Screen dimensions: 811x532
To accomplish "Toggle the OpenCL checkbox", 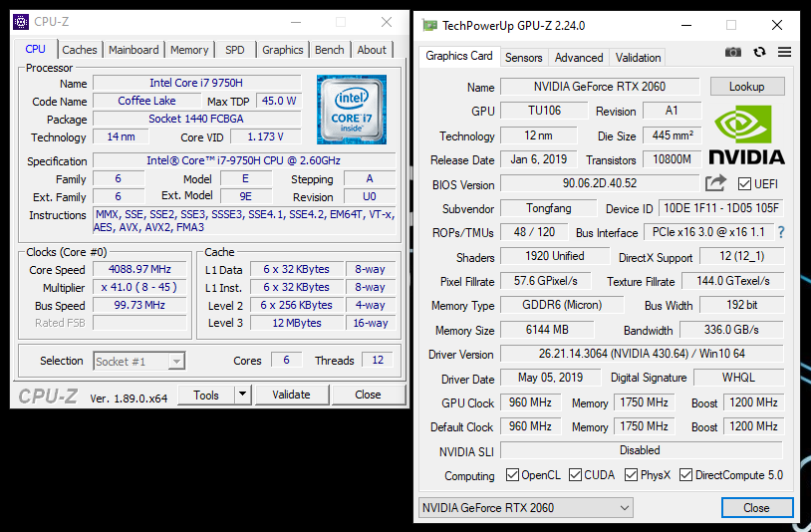I will click(512, 475).
